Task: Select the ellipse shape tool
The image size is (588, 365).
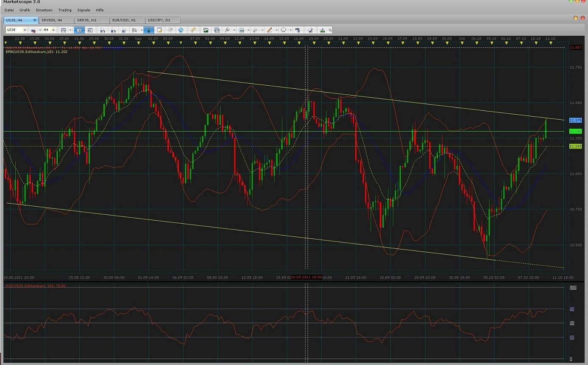Action: pyautogui.click(x=284, y=30)
